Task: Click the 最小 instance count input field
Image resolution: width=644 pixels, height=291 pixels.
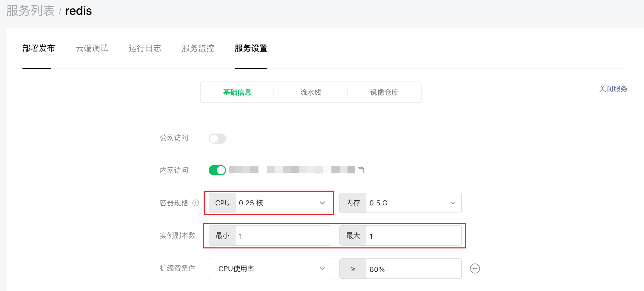Action: (x=283, y=236)
